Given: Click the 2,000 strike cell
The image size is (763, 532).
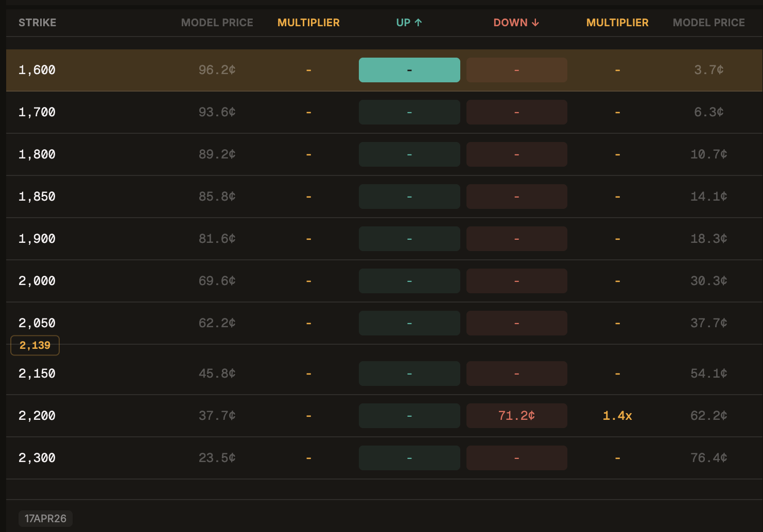Looking at the screenshot, I should click(x=37, y=281).
